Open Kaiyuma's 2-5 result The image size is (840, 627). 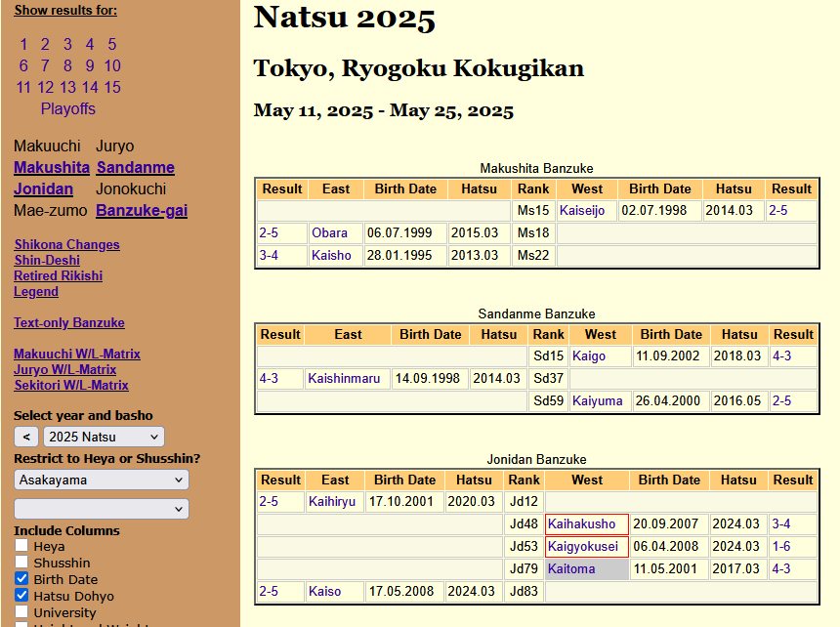[x=781, y=401]
